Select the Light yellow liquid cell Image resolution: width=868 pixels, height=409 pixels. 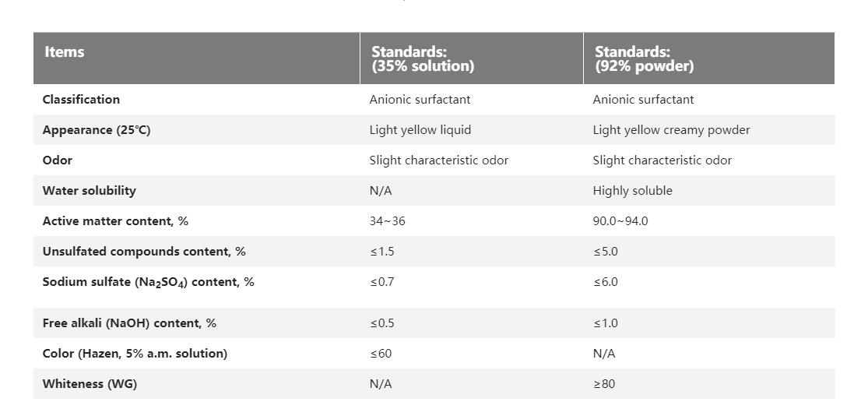(x=420, y=130)
